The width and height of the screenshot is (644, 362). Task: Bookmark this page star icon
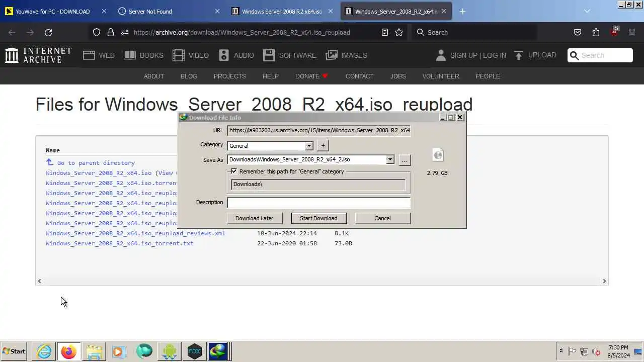click(x=399, y=32)
